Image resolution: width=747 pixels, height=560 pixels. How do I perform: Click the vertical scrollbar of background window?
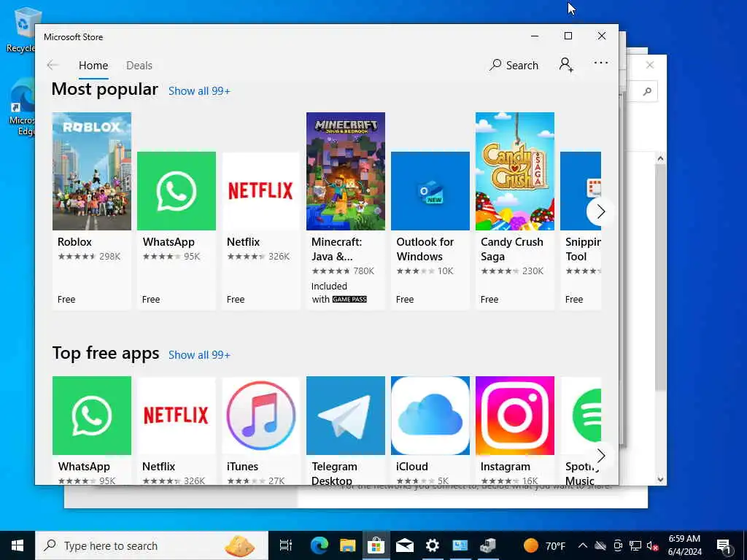coord(660,277)
